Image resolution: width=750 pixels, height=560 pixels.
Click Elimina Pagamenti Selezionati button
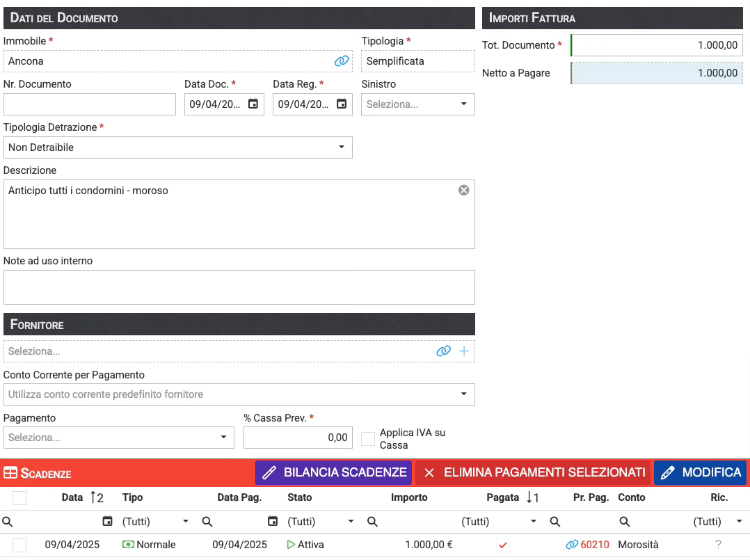[x=533, y=472]
